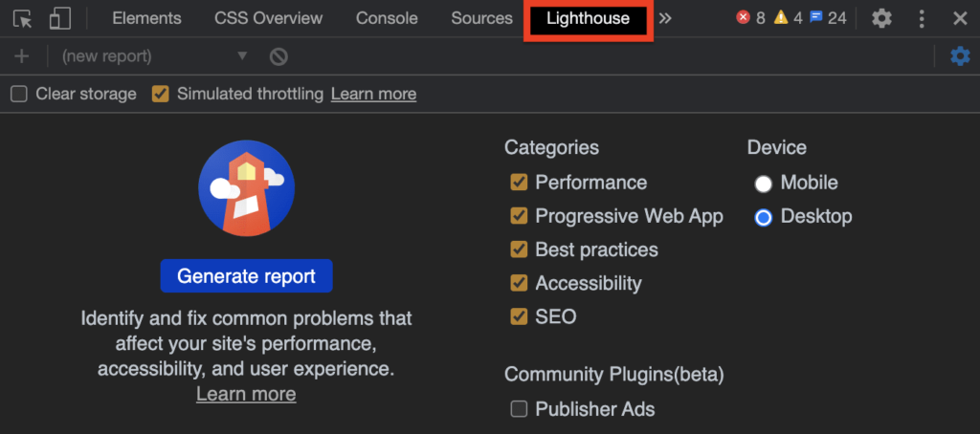This screenshot has width=980, height=434.
Task: Click the blue messages count icon
Action: [815, 17]
